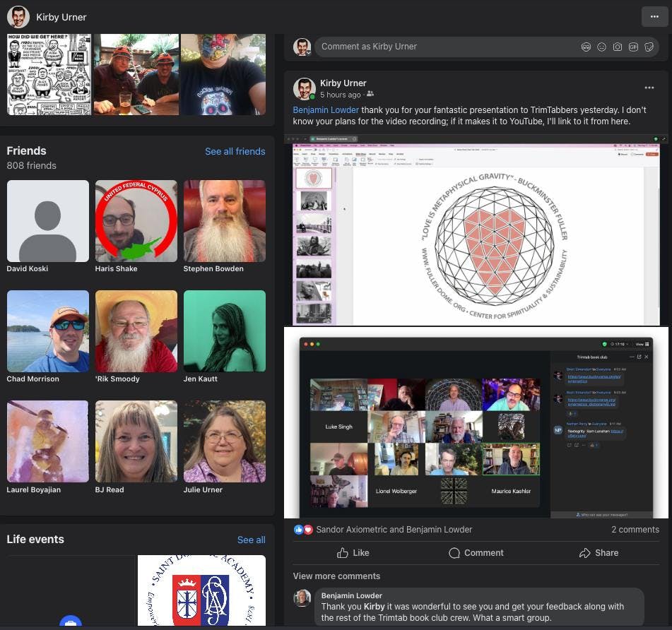Click the Jen Kautt name label
Image resolution: width=672 pixels, height=630 pixels.
201,379
